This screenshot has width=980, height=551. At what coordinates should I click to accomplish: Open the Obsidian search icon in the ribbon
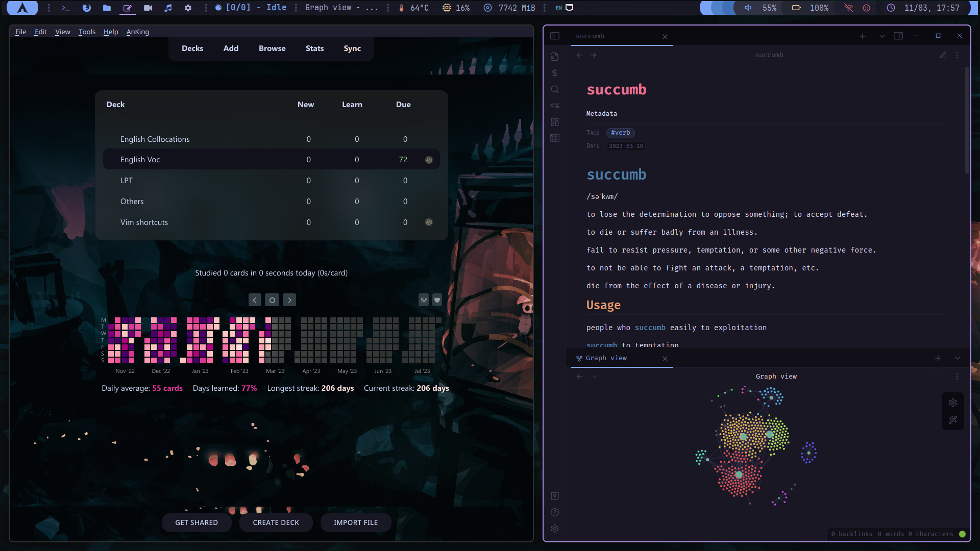click(555, 89)
